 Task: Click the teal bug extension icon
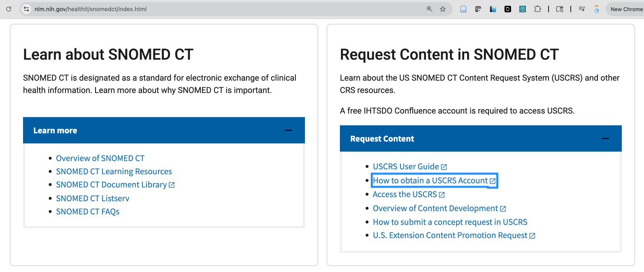(x=523, y=9)
